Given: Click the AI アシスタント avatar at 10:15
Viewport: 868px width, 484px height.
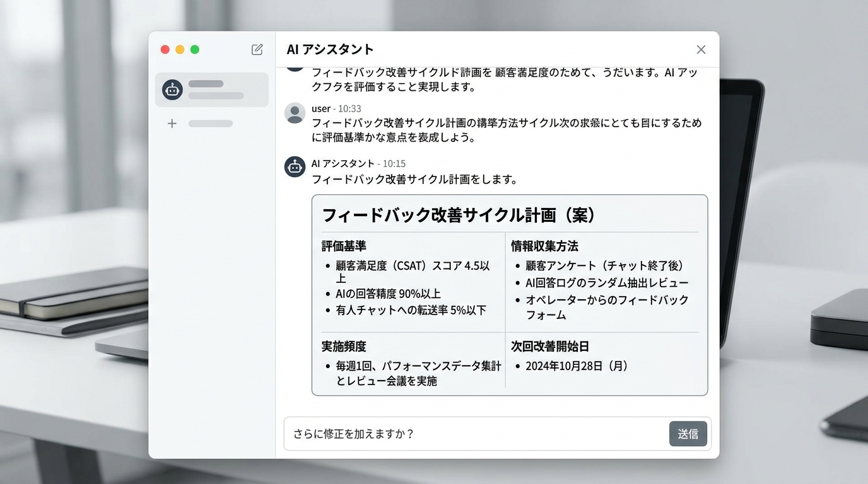Looking at the screenshot, I should pos(295,167).
